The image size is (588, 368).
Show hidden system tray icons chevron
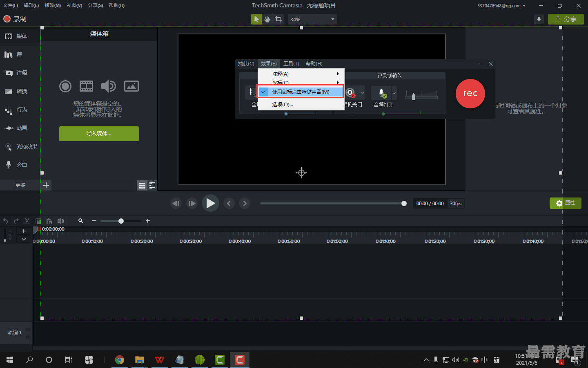[x=426, y=360]
